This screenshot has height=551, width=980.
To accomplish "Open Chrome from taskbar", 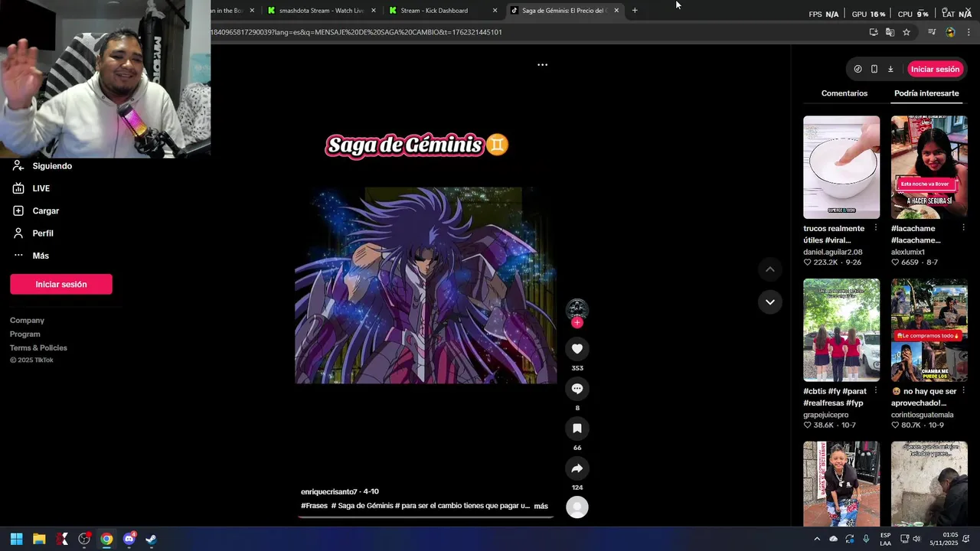I will (x=106, y=539).
